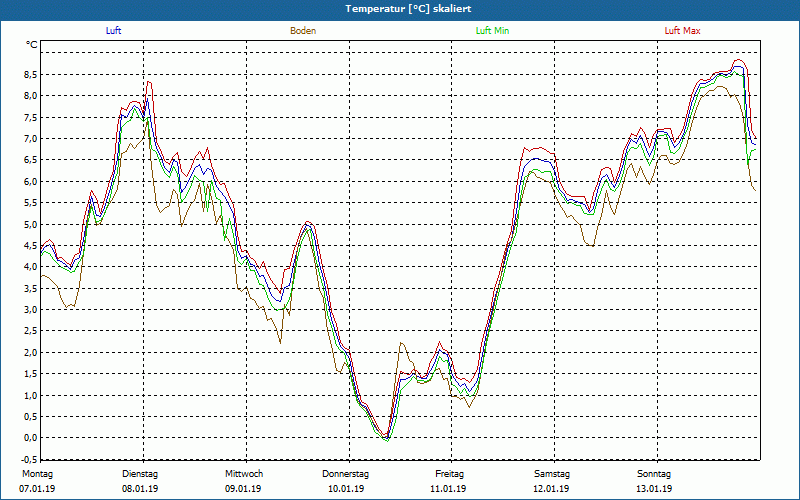Click the date 11.01.19
This screenshot has height=500, width=800.
(448, 489)
